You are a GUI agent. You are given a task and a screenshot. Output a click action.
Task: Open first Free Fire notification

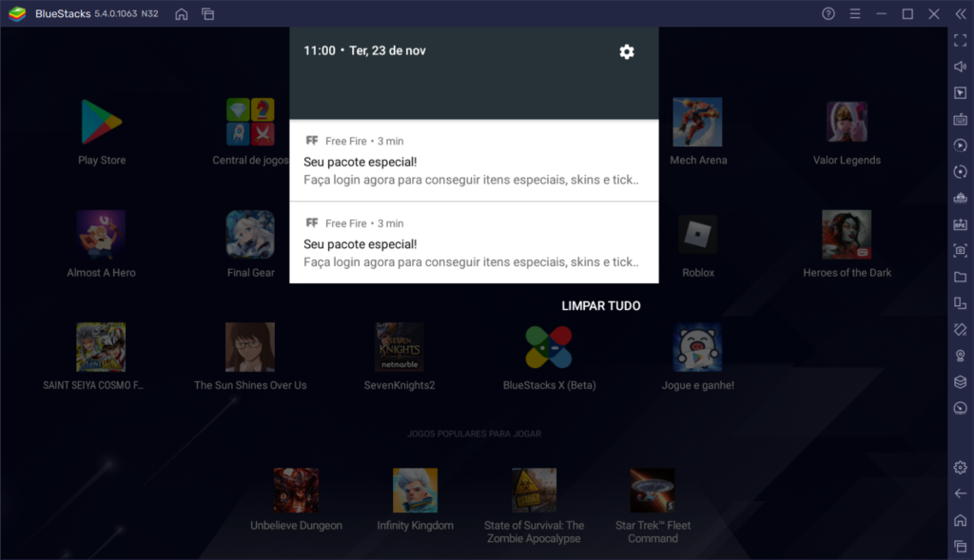click(x=474, y=161)
